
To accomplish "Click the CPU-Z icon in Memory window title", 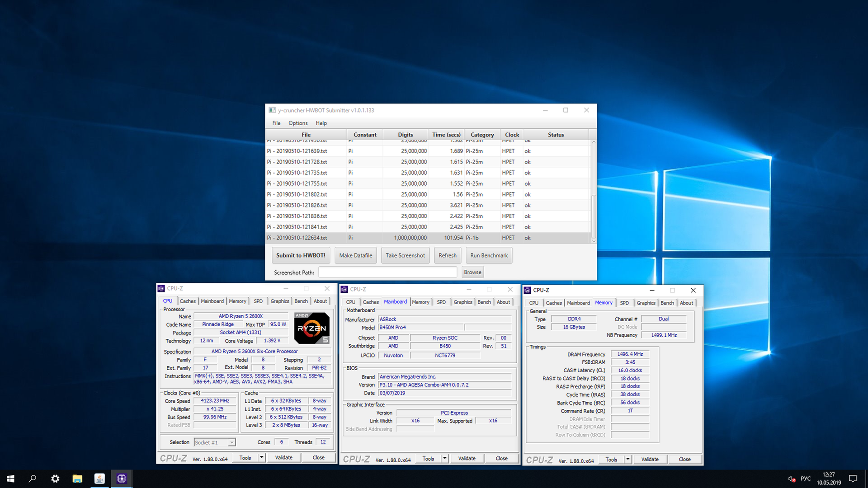I will [x=528, y=290].
